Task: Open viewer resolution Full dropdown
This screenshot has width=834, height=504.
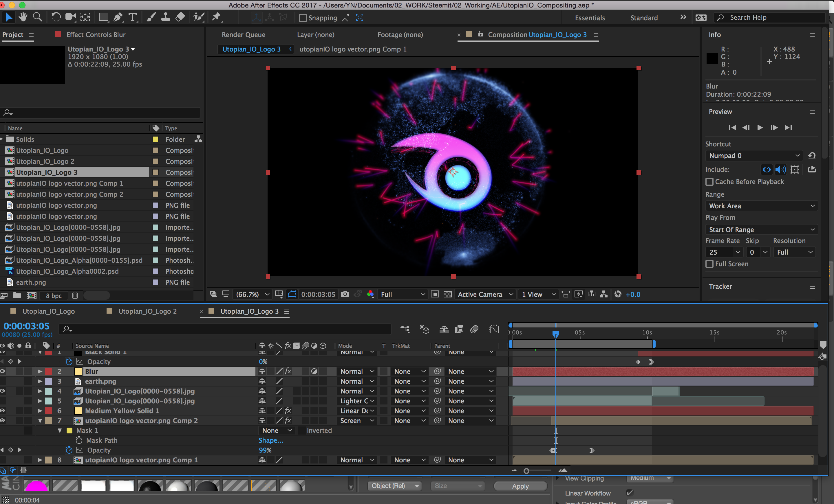Action: [403, 294]
